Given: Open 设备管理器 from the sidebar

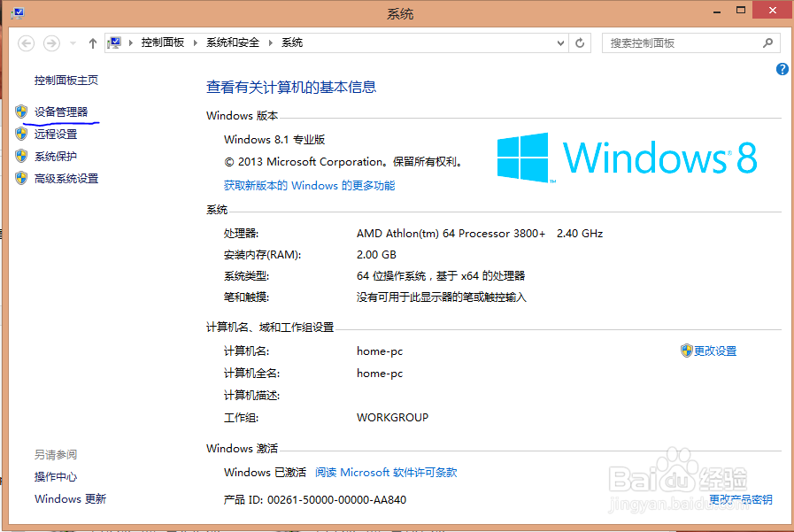Looking at the screenshot, I should (61, 112).
